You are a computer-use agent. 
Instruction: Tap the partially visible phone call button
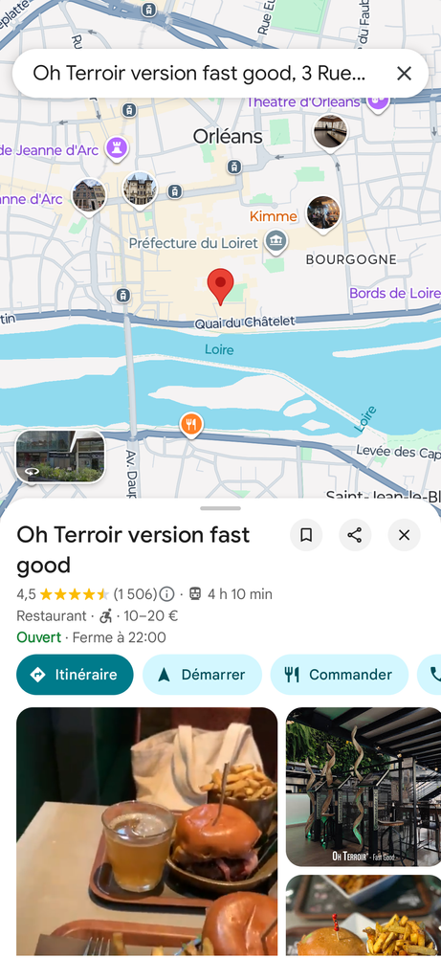tap(430, 675)
